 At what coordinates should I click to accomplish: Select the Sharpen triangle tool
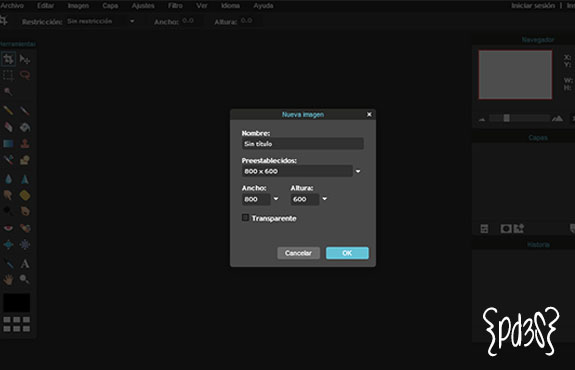point(25,179)
